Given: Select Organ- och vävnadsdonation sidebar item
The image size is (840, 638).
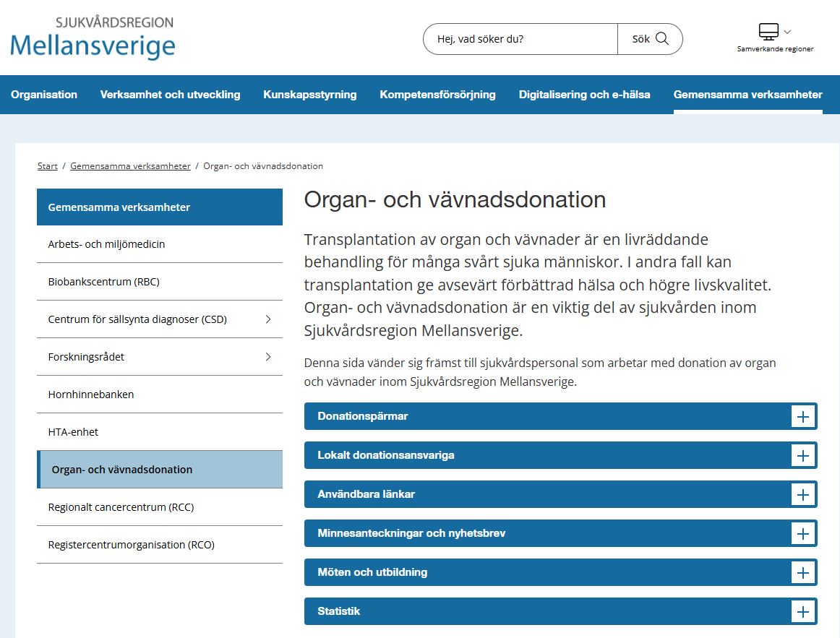Looking at the screenshot, I should (160, 470).
